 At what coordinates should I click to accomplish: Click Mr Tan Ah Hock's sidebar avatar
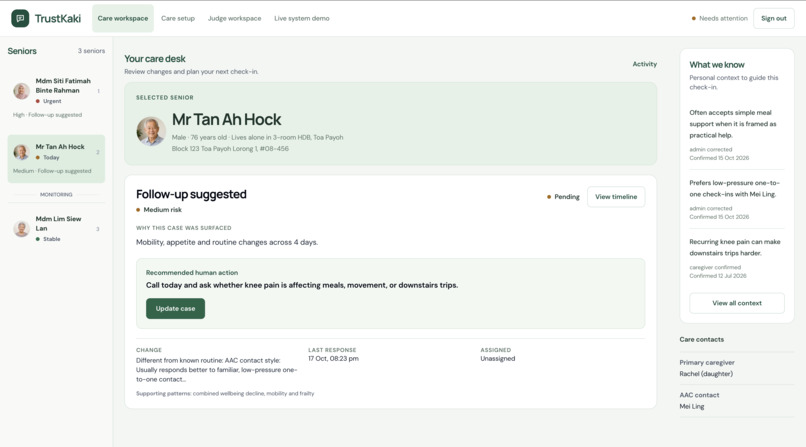(x=21, y=152)
